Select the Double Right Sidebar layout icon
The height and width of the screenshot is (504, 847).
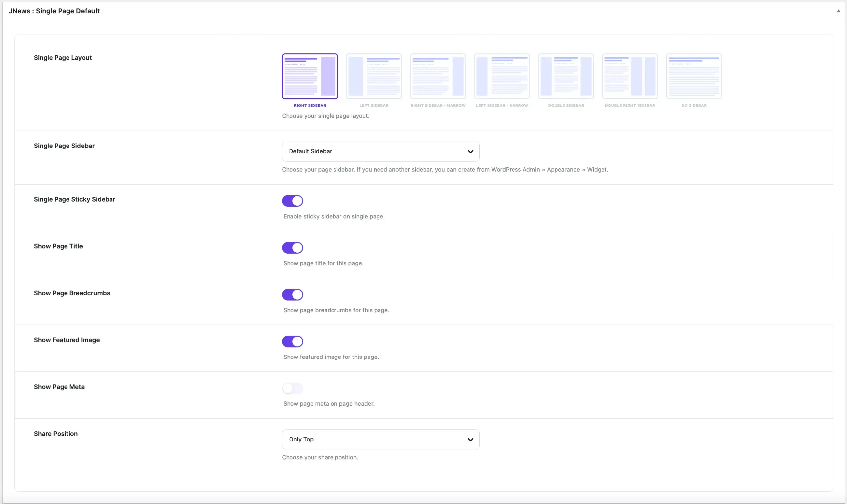[630, 76]
